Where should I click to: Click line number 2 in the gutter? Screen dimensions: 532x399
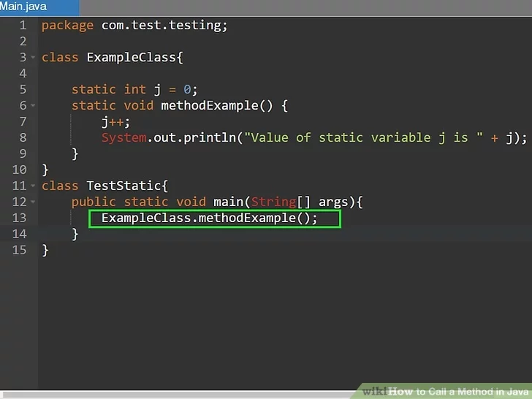point(23,42)
